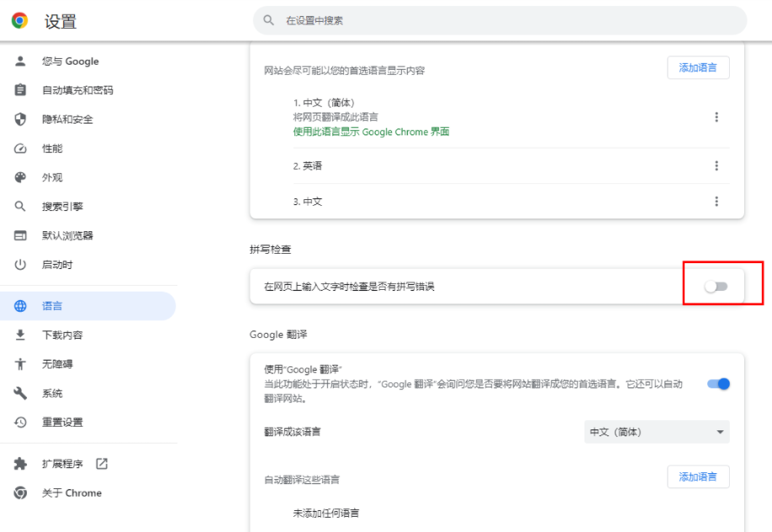Click the person icon for 您与 Google
Screen dimensions: 772x532
(x=20, y=61)
